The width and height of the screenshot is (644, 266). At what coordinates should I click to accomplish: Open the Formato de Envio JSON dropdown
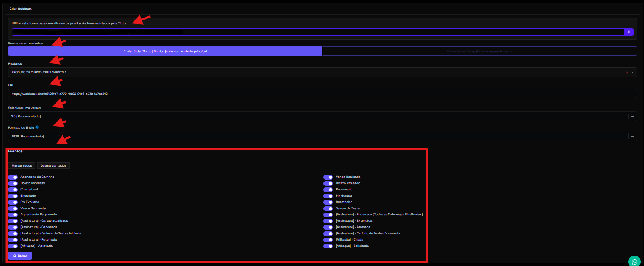(x=322, y=137)
